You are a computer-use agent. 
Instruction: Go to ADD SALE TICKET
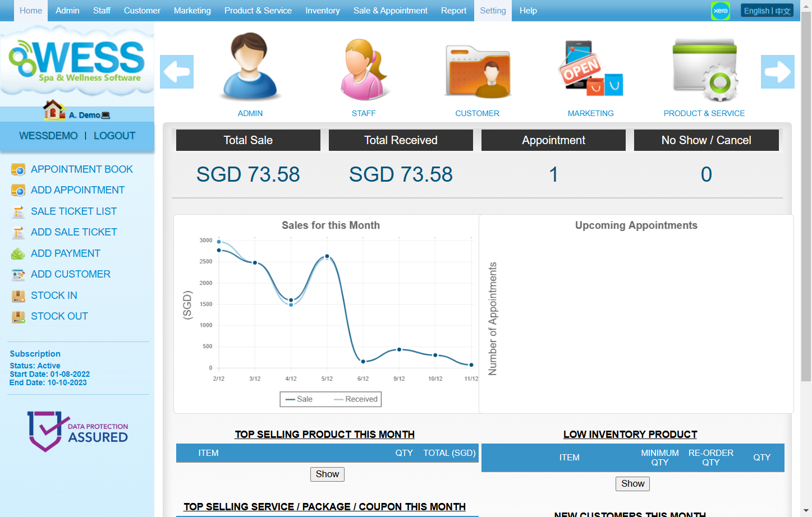[74, 232]
